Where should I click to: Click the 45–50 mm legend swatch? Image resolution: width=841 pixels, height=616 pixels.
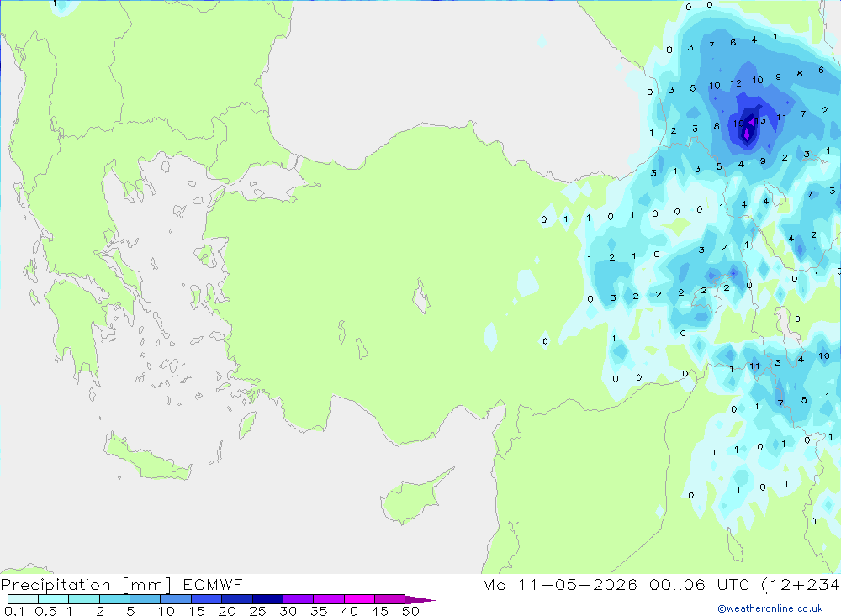(389, 599)
